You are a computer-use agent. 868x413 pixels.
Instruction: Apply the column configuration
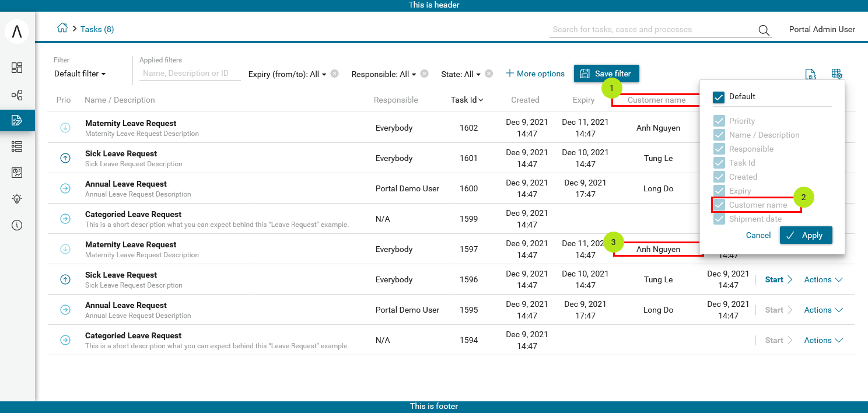pos(806,235)
